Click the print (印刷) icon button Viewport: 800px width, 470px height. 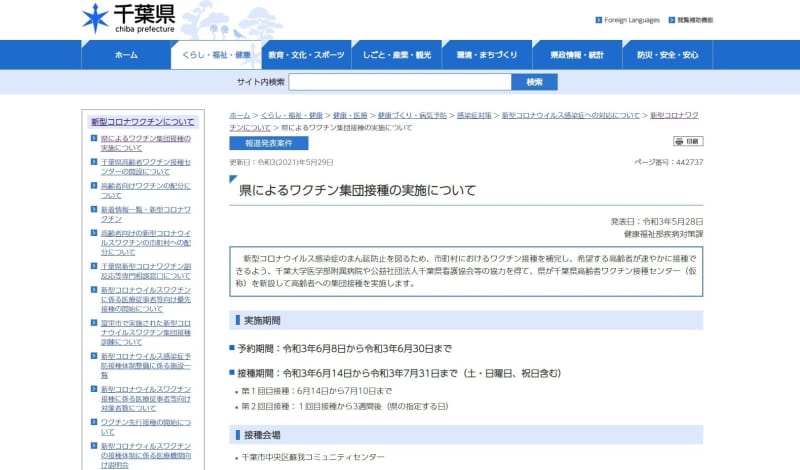coord(688,142)
